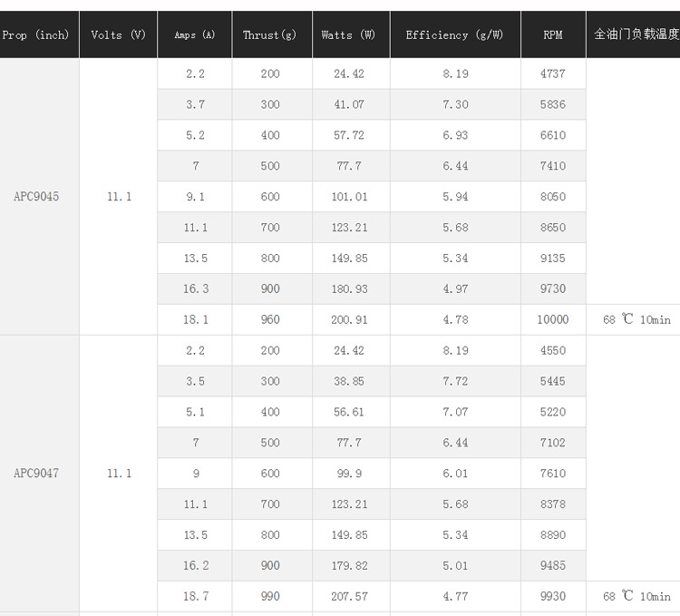The image size is (680, 616).
Task: Click the 全油门负载温度 column header
Action: coord(636,35)
